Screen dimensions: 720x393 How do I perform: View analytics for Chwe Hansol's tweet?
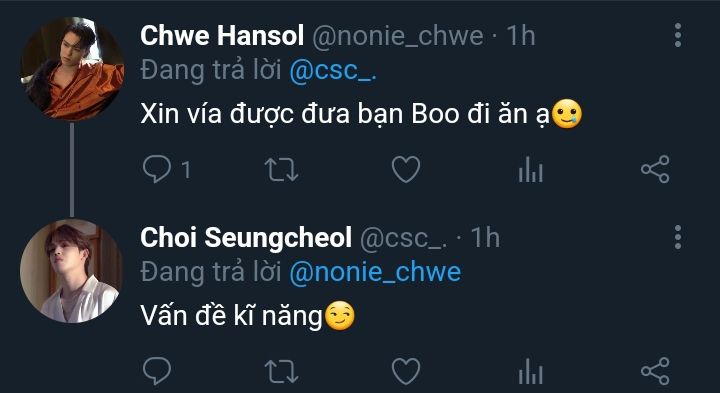pos(530,169)
